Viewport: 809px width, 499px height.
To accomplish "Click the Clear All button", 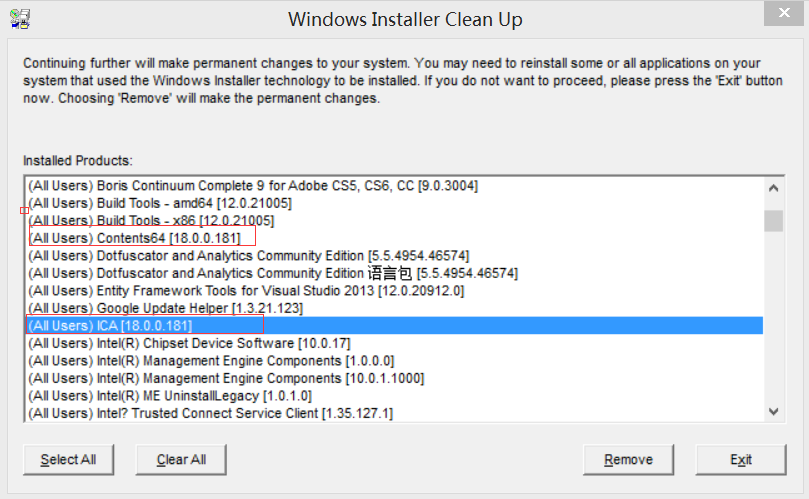I will 181,459.
